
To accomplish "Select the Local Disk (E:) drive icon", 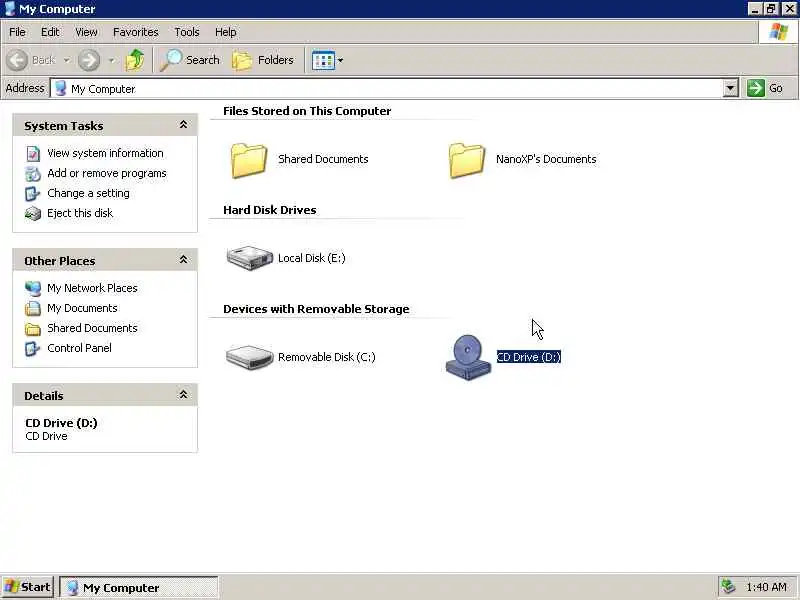I will (249, 258).
